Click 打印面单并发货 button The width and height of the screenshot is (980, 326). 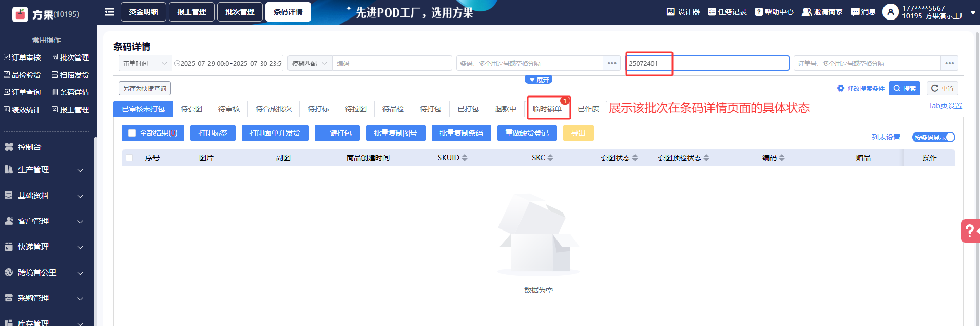tap(275, 133)
